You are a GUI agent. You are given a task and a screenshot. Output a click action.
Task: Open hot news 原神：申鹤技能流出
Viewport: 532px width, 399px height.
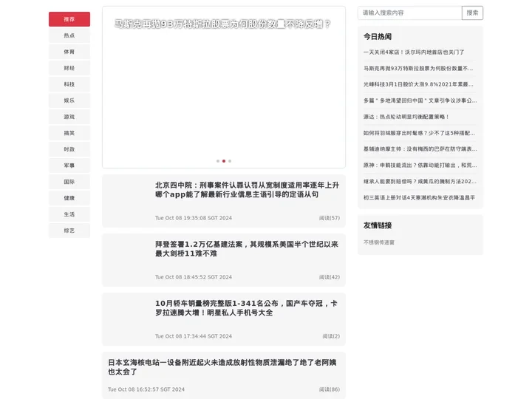[420, 166]
